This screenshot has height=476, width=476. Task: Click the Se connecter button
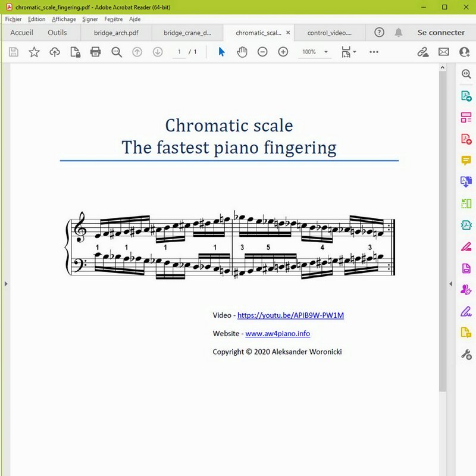pos(441,33)
